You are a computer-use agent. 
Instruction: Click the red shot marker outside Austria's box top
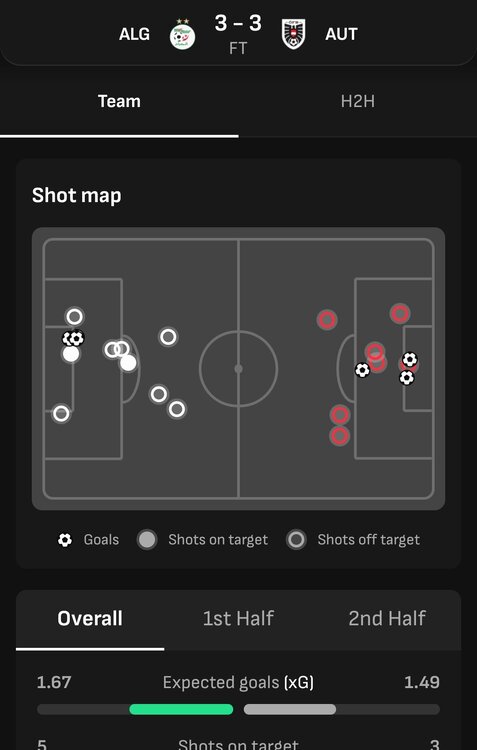coord(327,320)
